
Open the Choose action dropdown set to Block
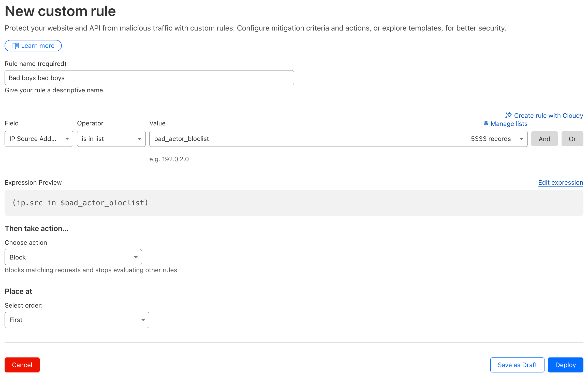73,257
